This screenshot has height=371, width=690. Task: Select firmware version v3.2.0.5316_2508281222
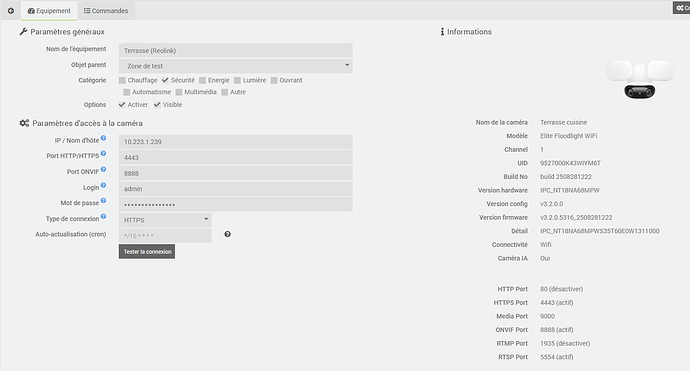coord(576,217)
